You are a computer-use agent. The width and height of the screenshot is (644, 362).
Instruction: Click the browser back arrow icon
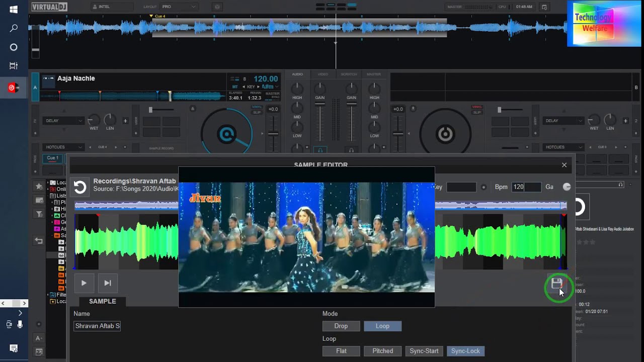pos(39,241)
